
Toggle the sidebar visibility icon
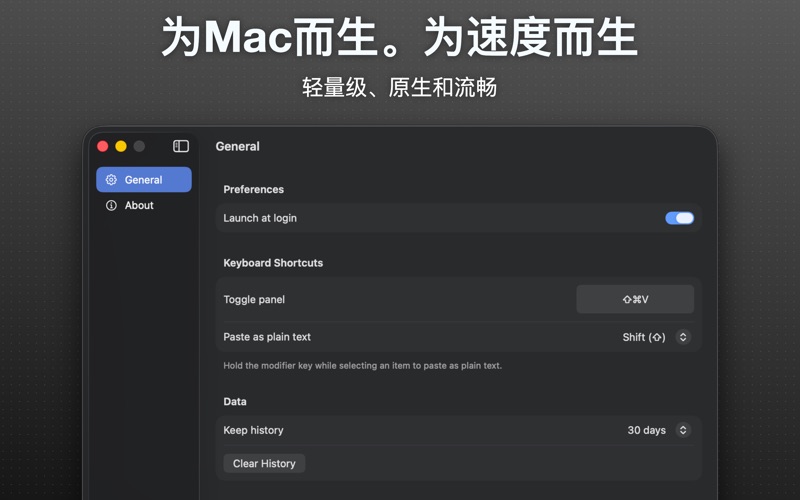click(181, 146)
